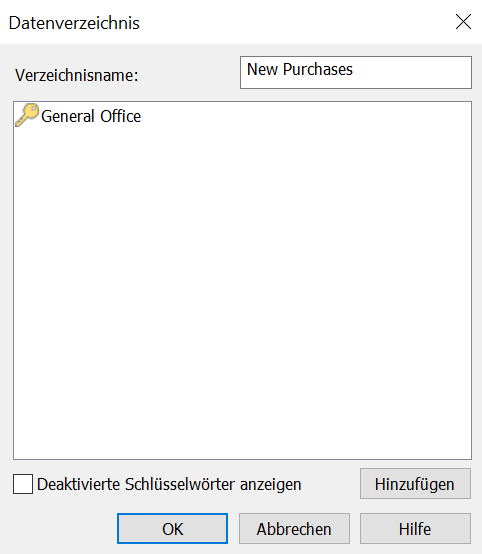Cancel via the Abbrechen button
This screenshot has width=482, height=554.
pos(294,529)
